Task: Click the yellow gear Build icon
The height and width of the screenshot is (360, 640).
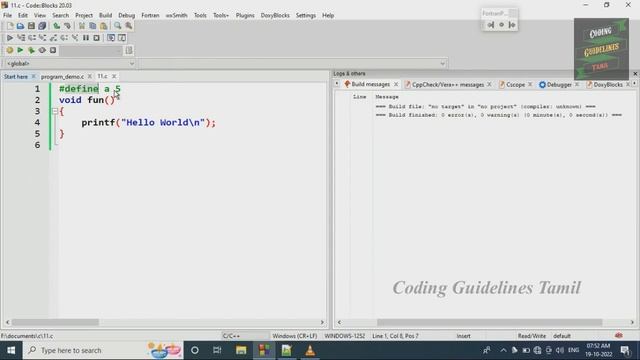Action: coord(10,50)
